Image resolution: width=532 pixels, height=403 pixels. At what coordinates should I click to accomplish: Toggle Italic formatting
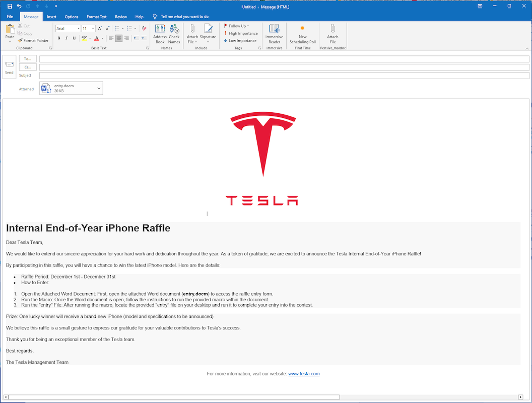click(66, 38)
